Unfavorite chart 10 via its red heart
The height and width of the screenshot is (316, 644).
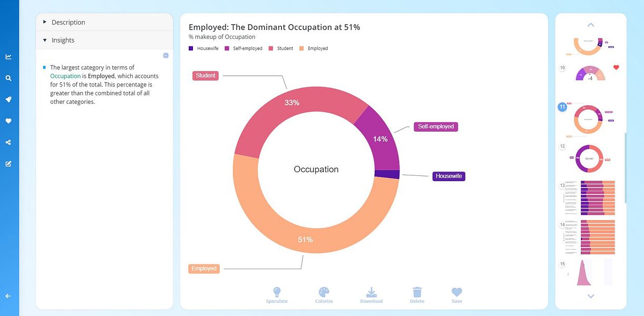point(615,67)
